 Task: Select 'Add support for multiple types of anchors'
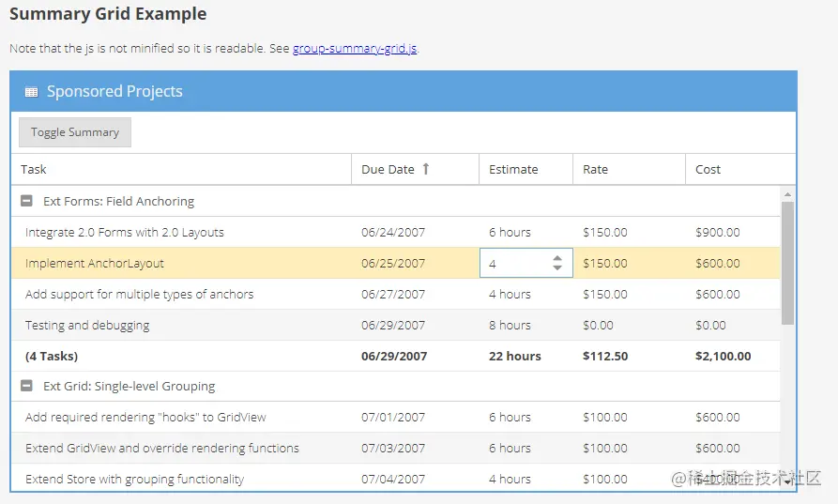[x=140, y=295]
